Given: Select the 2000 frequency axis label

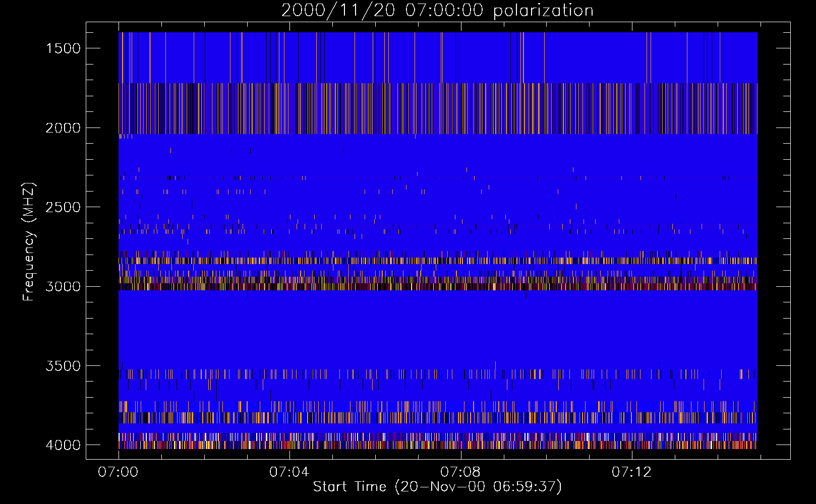Looking at the screenshot, I should [63, 128].
